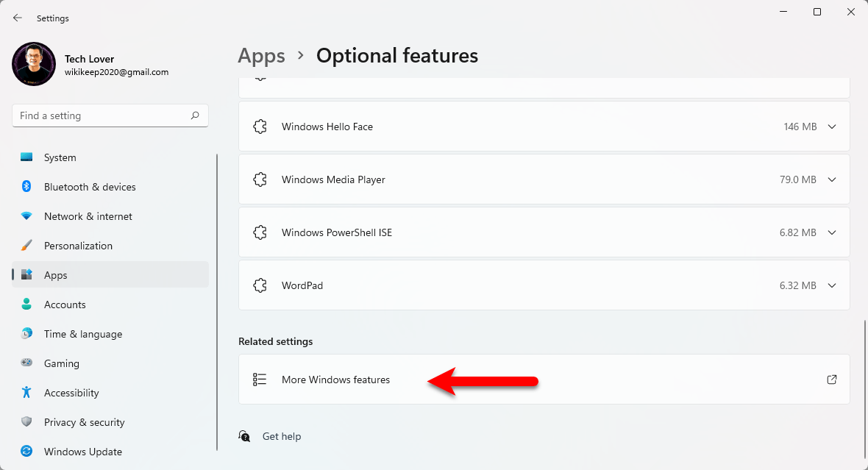Click the content area vertical scrollbar
The height and width of the screenshot is (470, 868).
[x=864, y=391]
